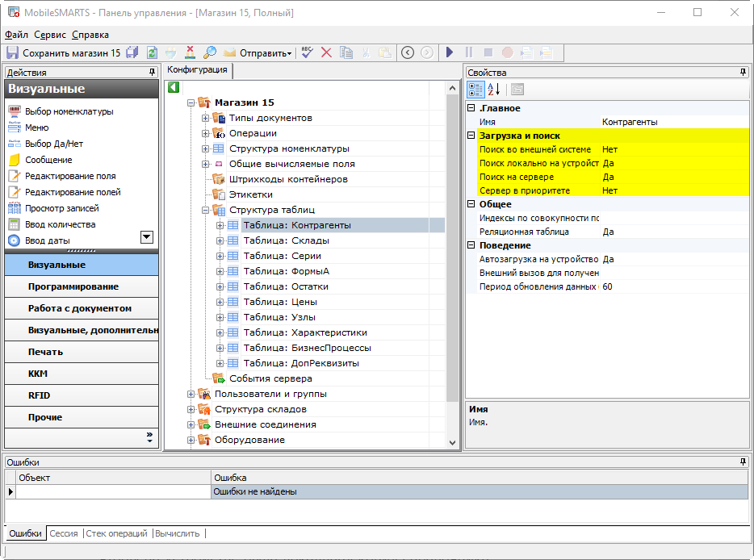Click the Выбор номенклатуры action icon
This screenshot has width=754, height=560.
click(x=15, y=111)
